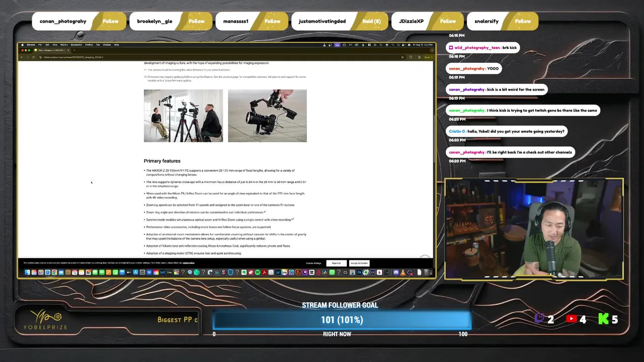Follow conan_photograhy in the top bar
This screenshot has width=644, height=362.
click(x=111, y=21)
